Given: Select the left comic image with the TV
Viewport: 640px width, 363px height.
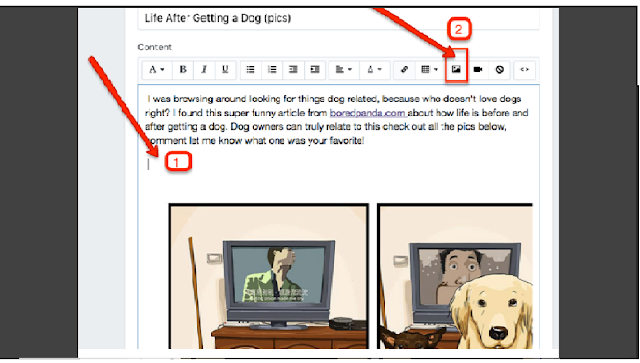Looking at the screenshot, I should (x=269, y=276).
